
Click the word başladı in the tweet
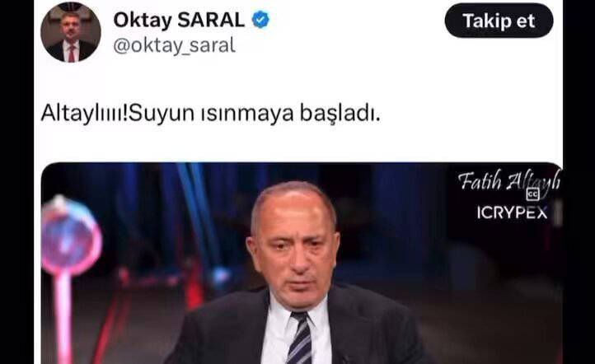click(340, 114)
